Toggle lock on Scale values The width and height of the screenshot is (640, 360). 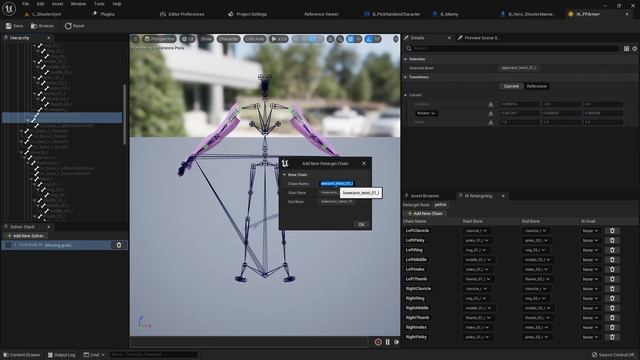click(x=491, y=122)
